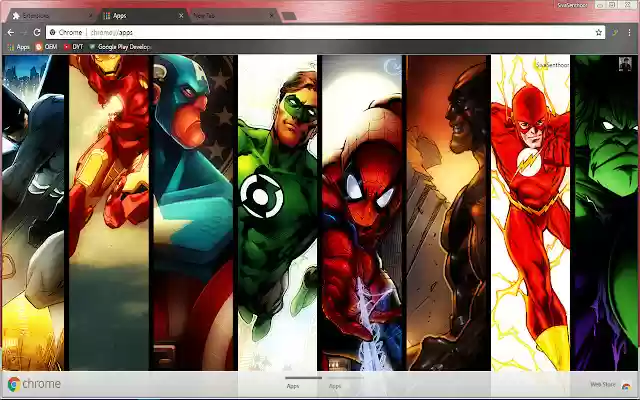
Task: Close the Apps tab
Action: [x=181, y=16]
